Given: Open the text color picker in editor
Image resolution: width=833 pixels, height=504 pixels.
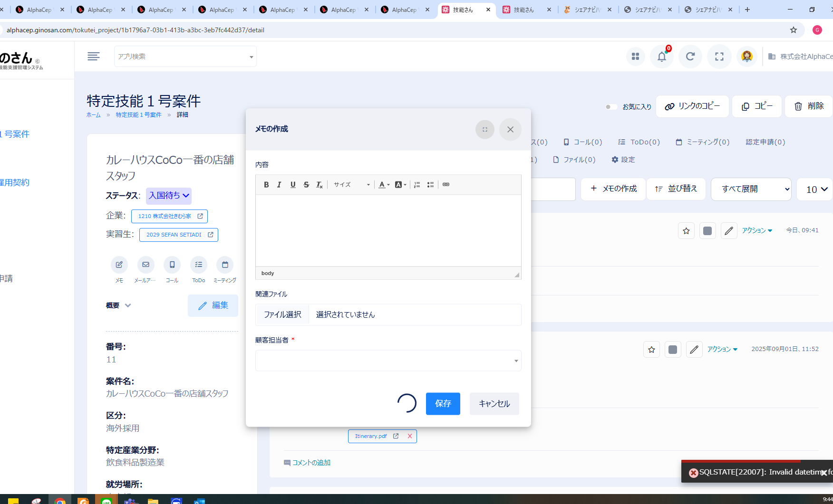Looking at the screenshot, I should pyautogui.click(x=384, y=185).
